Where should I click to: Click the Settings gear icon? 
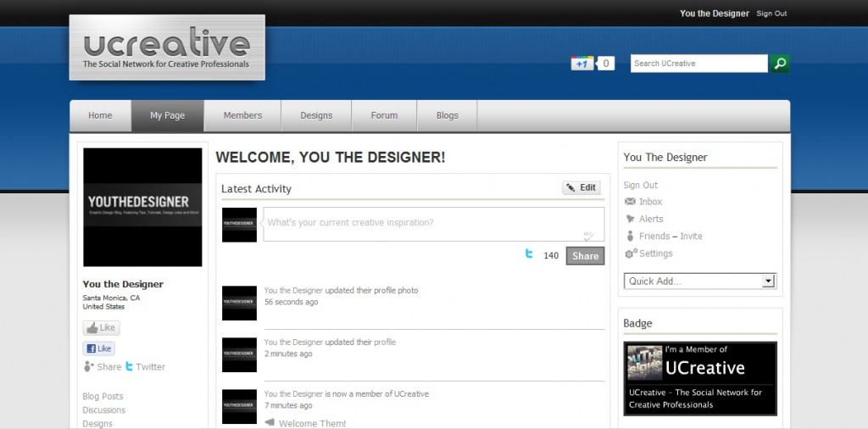(x=631, y=253)
